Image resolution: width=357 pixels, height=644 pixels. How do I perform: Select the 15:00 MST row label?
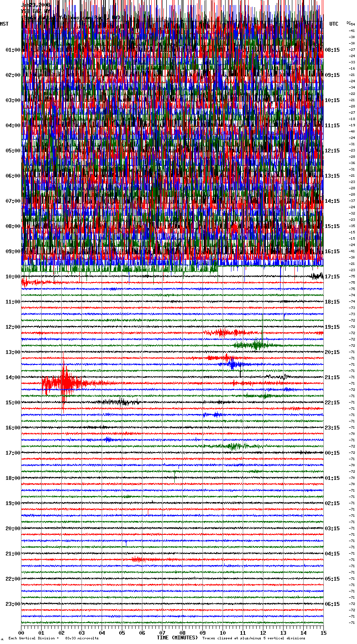(13, 403)
